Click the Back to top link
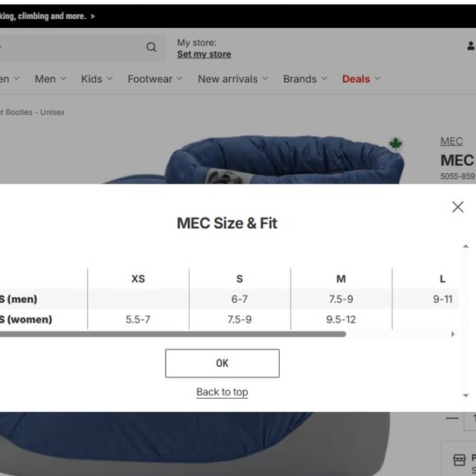 [x=222, y=392]
